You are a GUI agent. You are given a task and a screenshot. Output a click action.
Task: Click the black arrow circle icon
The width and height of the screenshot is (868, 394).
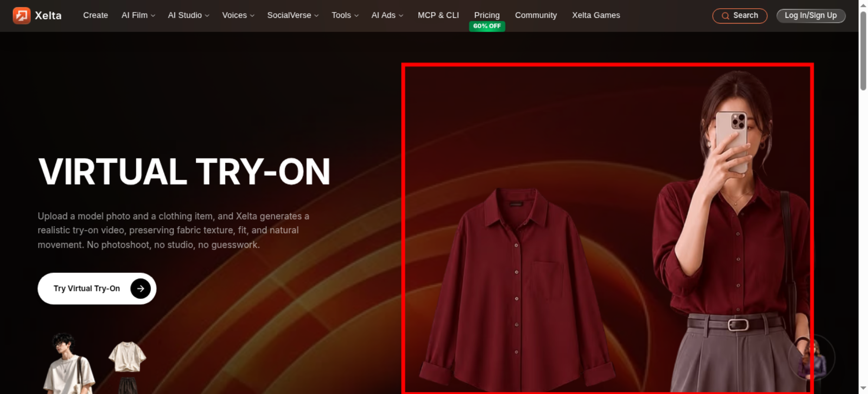tap(141, 289)
